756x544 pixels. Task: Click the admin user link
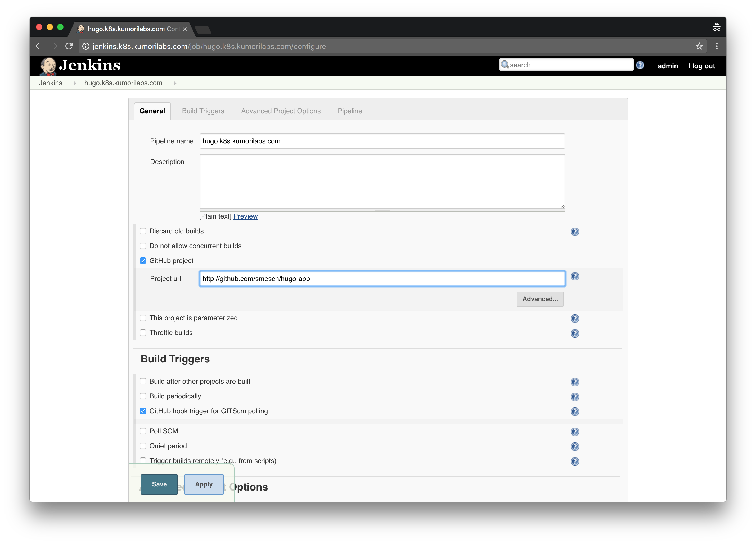[668, 66]
